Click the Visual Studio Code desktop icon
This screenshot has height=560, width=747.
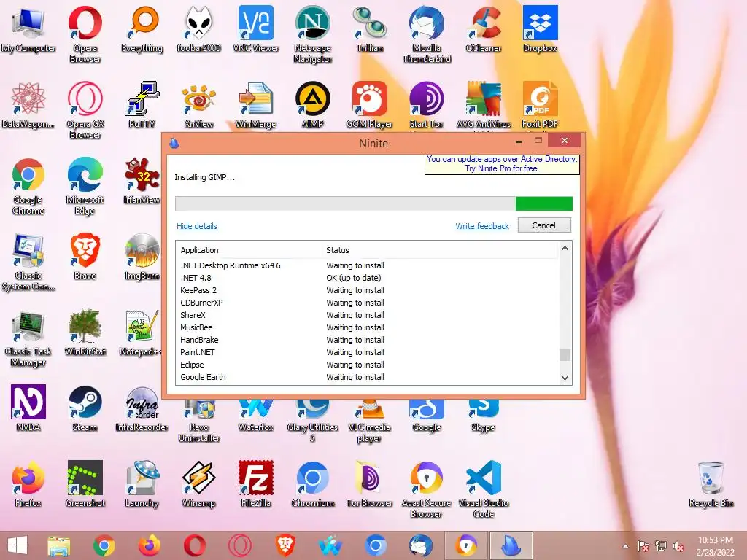click(x=484, y=489)
